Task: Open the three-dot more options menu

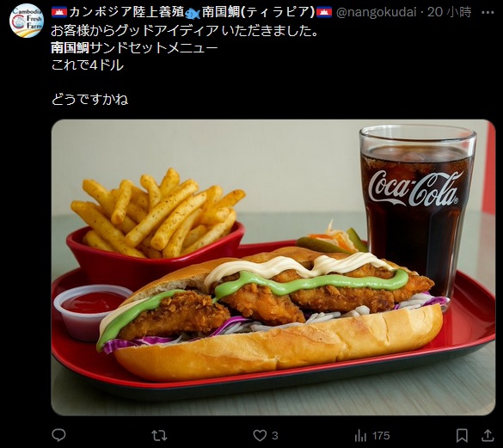Action: pyautogui.click(x=488, y=13)
